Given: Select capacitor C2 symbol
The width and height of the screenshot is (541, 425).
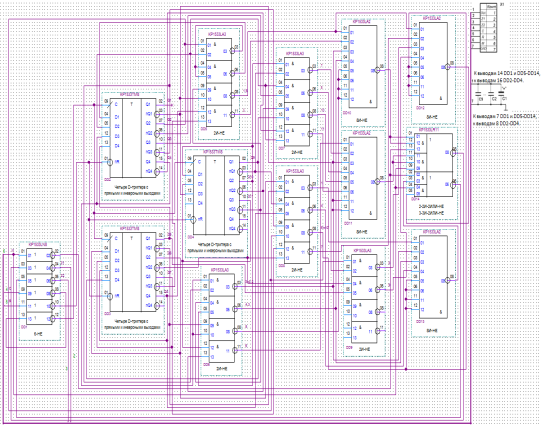Looking at the screenshot, I should [491, 93].
